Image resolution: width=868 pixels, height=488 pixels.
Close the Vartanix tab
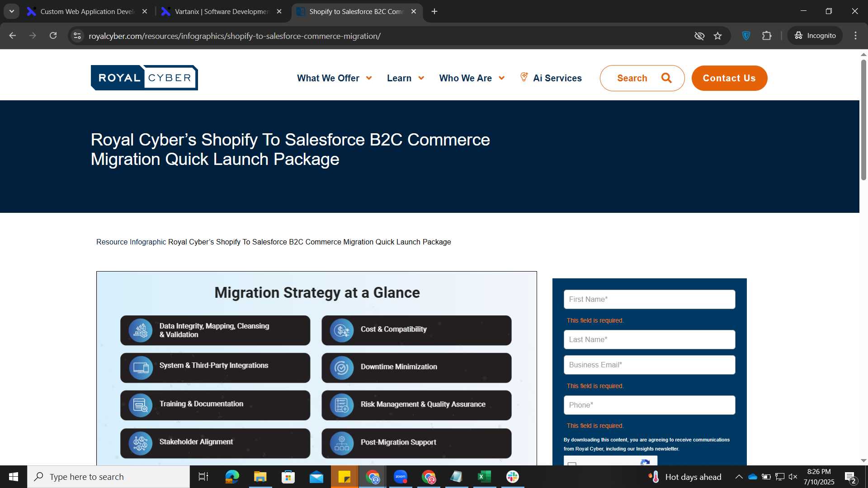(x=279, y=11)
